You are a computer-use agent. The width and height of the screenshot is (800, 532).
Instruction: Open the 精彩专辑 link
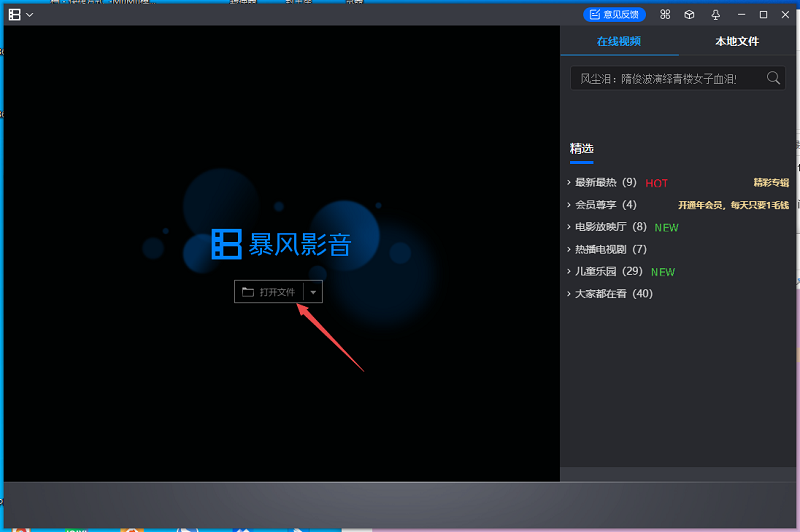[x=771, y=183]
